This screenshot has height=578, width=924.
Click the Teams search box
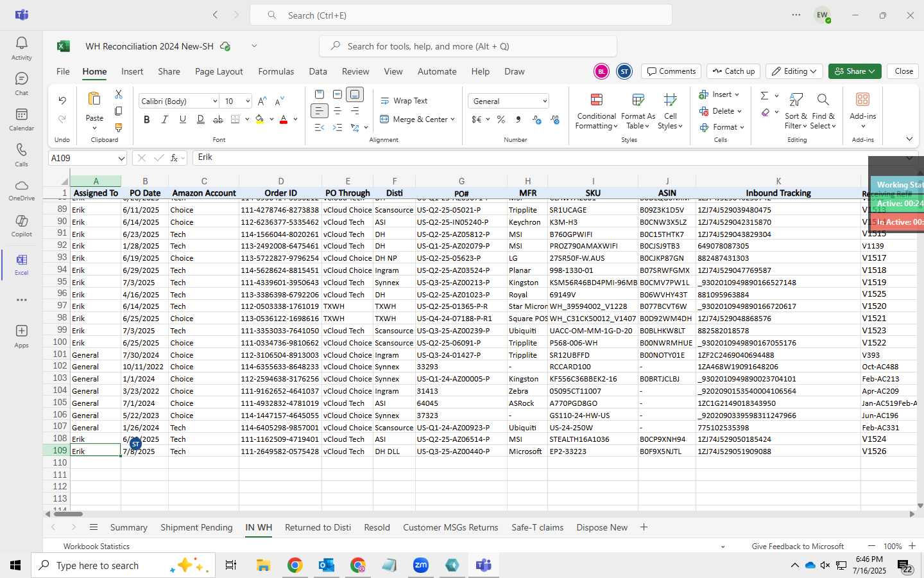[461, 15]
